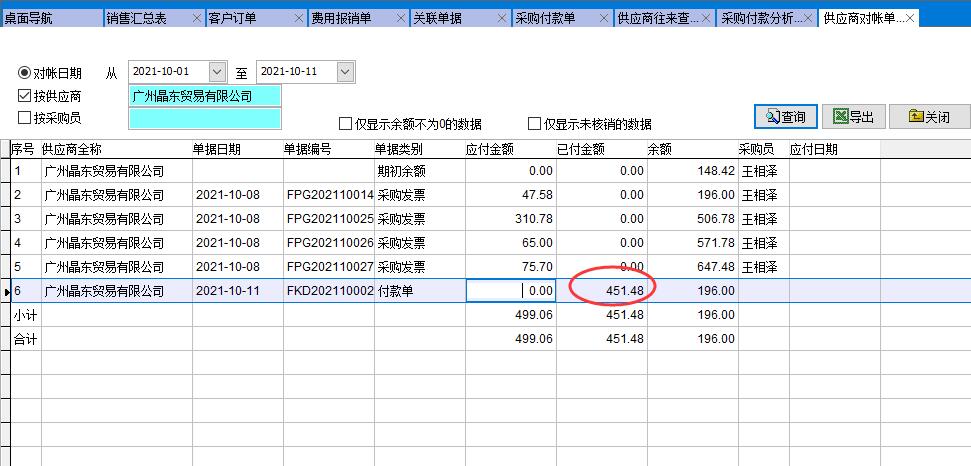The image size is (971, 466).
Task: Enable the 按采购员 checkbox
Action: (25, 118)
